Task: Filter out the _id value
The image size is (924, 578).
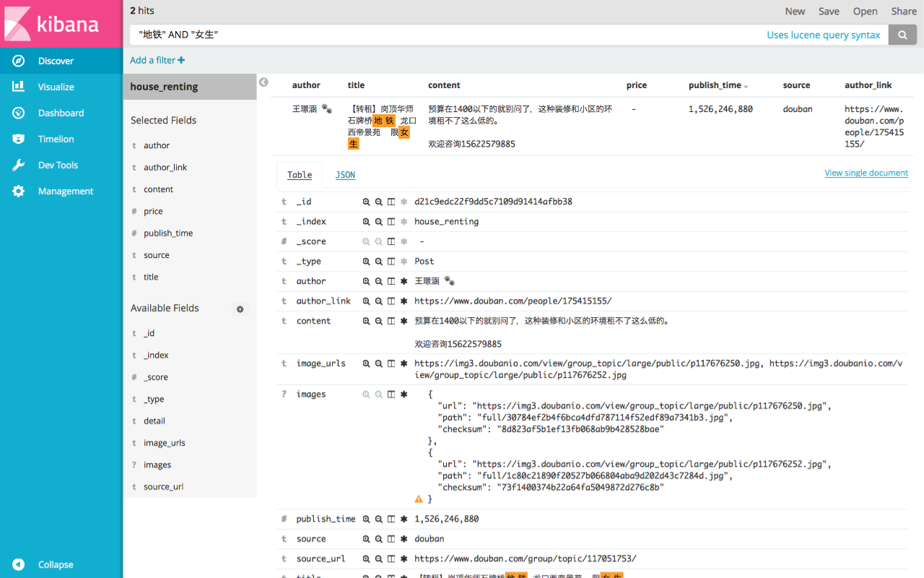Action: pyautogui.click(x=378, y=202)
